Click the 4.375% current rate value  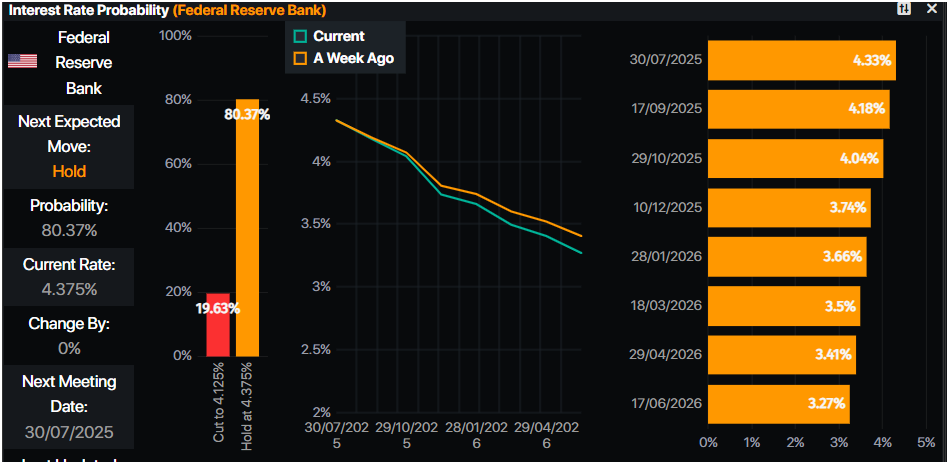pos(69,290)
